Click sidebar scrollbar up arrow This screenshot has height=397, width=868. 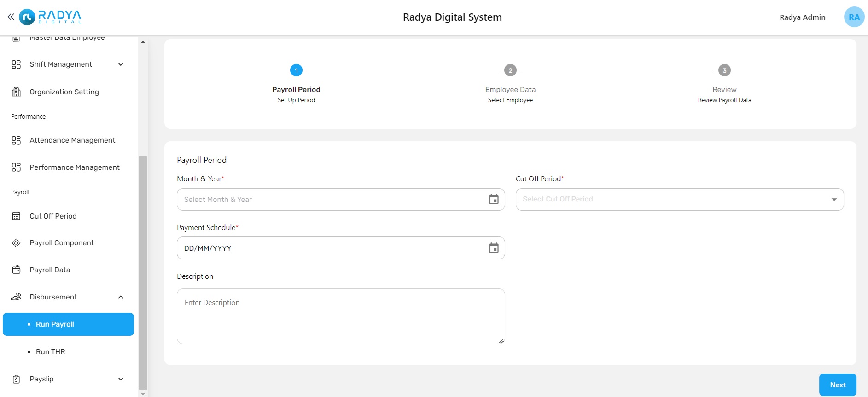click(x=143, y=42)
